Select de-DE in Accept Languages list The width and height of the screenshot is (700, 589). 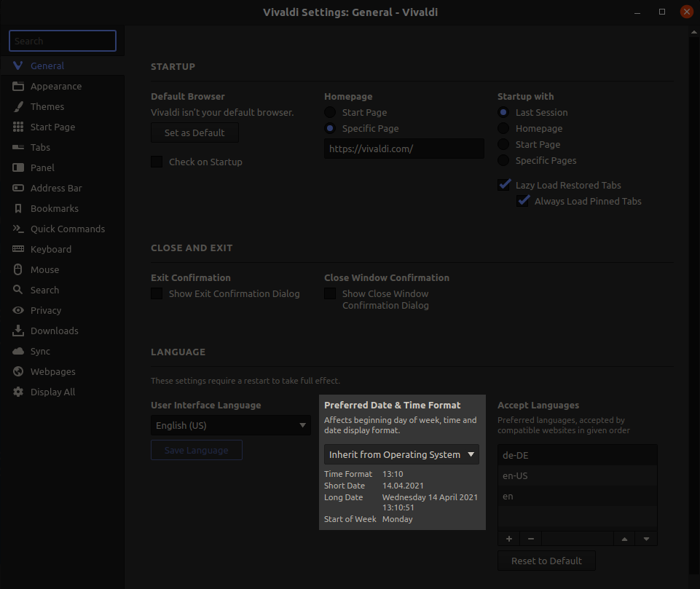pyautogui.click(x=577, y=455)
